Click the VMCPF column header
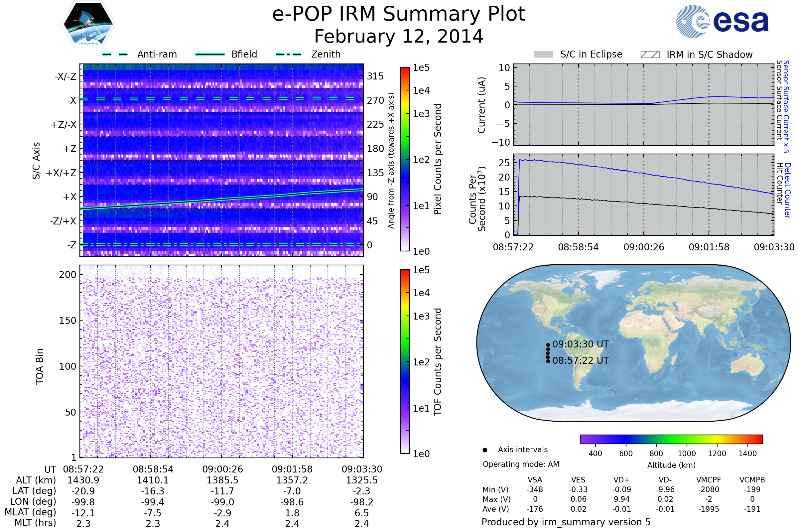 [709, 480]
